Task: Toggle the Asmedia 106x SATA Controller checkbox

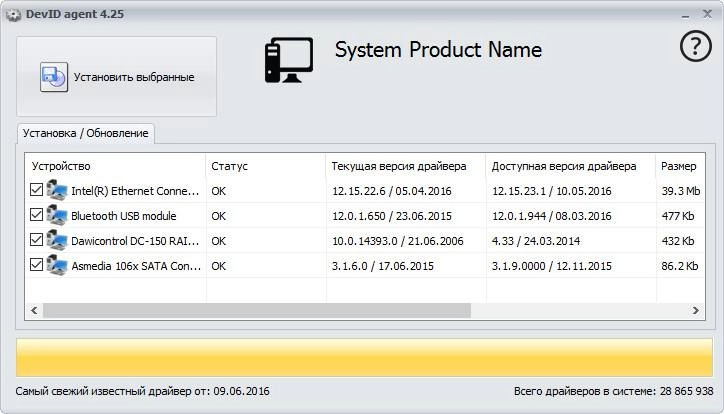Action: click(x=36, y=264)
